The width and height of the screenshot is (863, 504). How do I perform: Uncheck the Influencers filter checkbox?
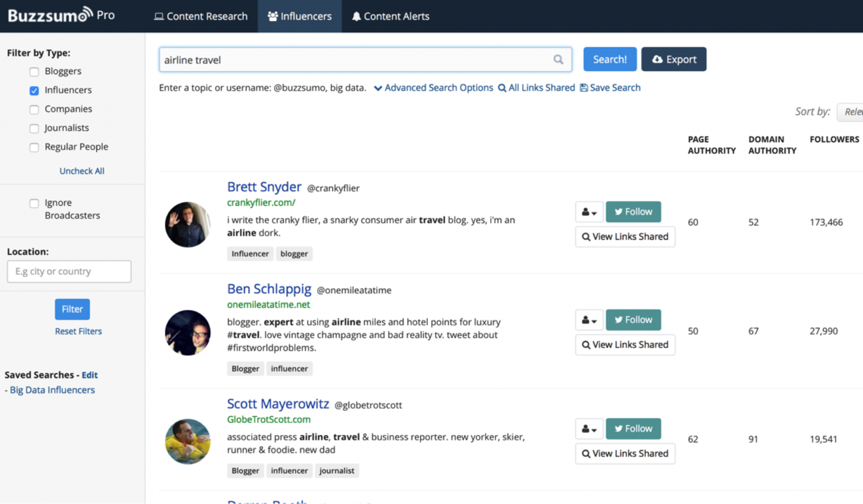[34, 91]
